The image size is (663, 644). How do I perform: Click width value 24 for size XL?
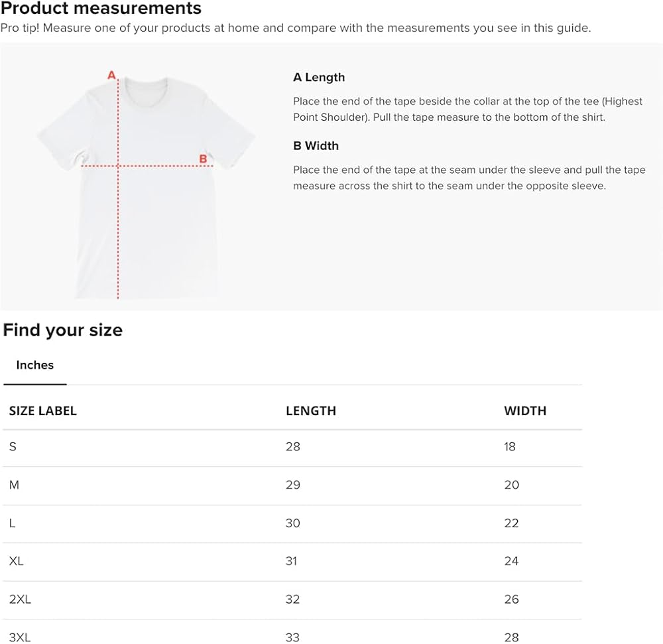[x=511, y=561]
